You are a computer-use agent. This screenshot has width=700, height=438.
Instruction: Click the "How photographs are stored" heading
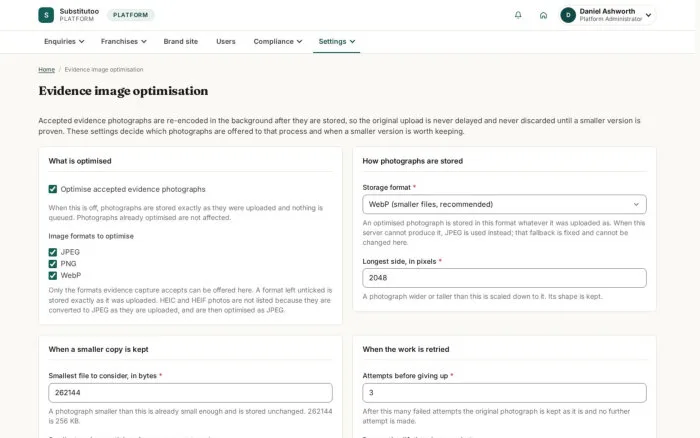click(x=412, y=161)
